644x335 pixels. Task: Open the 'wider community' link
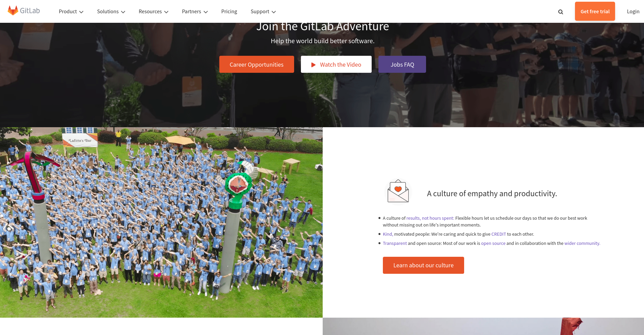[582, 244]
